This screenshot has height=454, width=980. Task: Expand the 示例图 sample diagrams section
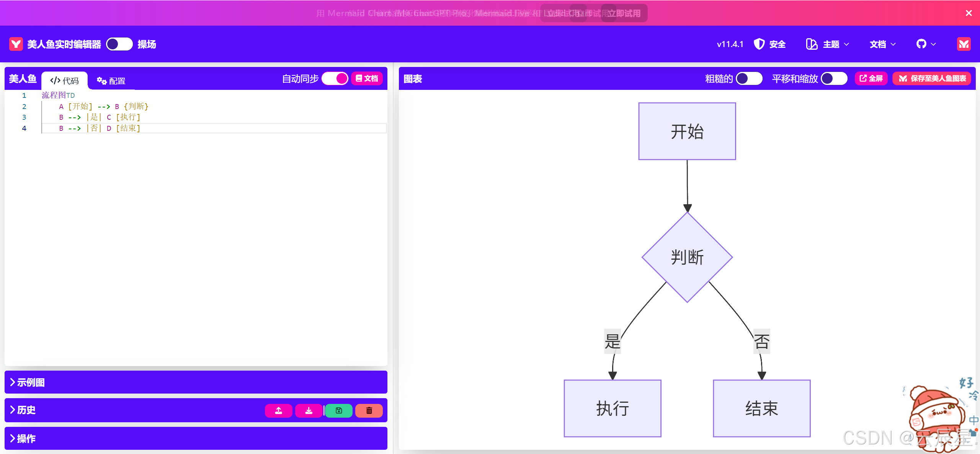click(x=27, y=382)
